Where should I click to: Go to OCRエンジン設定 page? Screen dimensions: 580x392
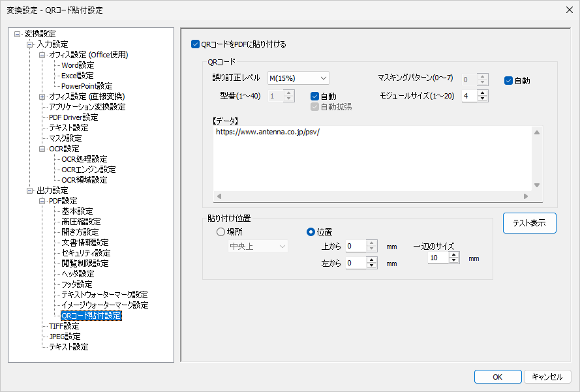[88, 170]
